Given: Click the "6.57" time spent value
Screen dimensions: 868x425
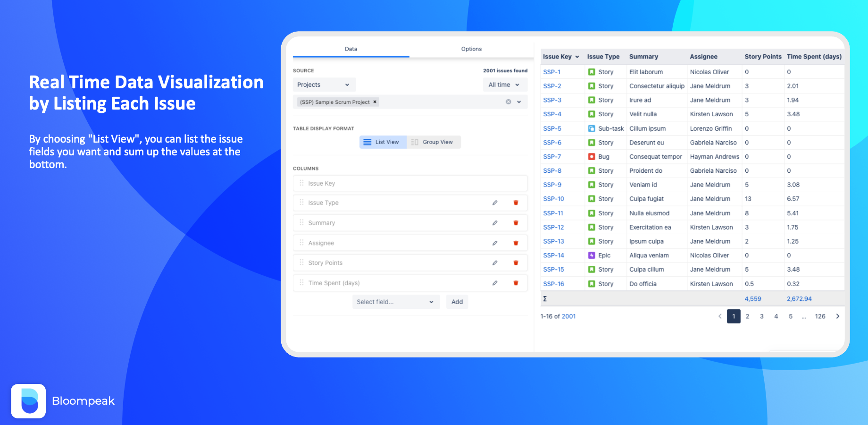Looking at the screenshot, I should pos(793,199).
